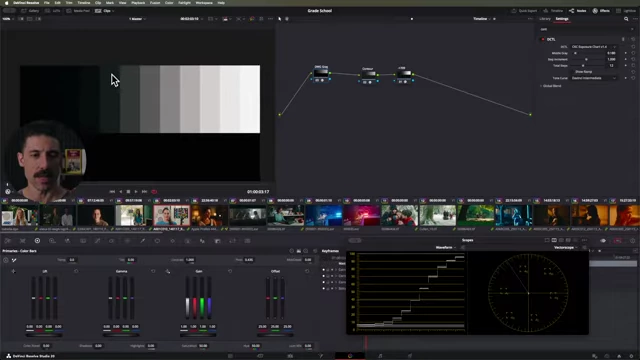
Task: Select the Contour node in node graph
Action: [368, 75]
